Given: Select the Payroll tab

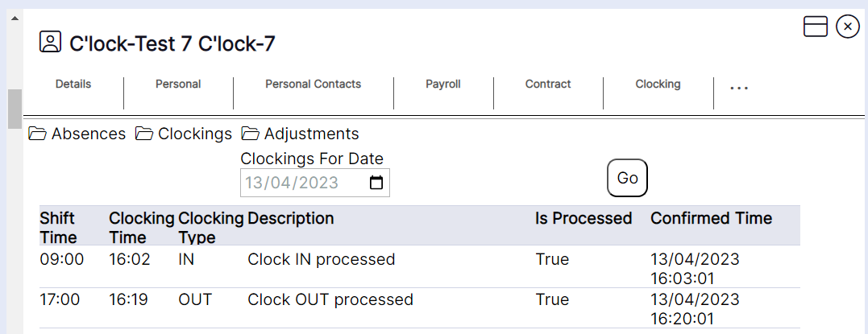Looking at the screenshot, I should click(443, 85).
